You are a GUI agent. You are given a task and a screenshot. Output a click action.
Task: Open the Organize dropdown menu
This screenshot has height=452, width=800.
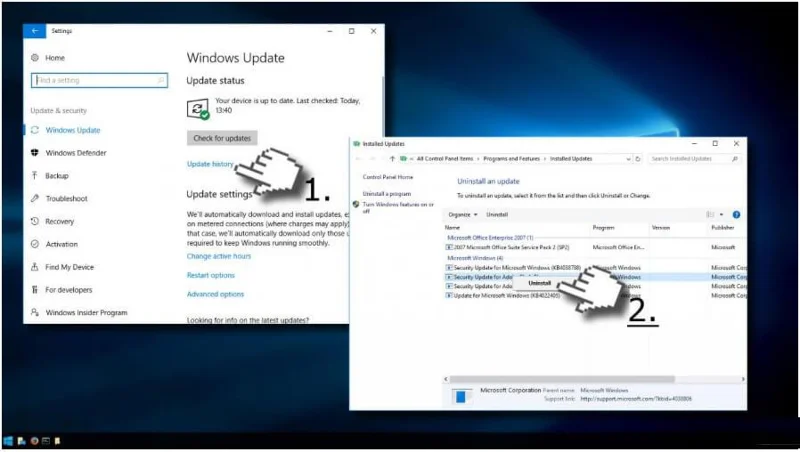click(x=463, y=215)
